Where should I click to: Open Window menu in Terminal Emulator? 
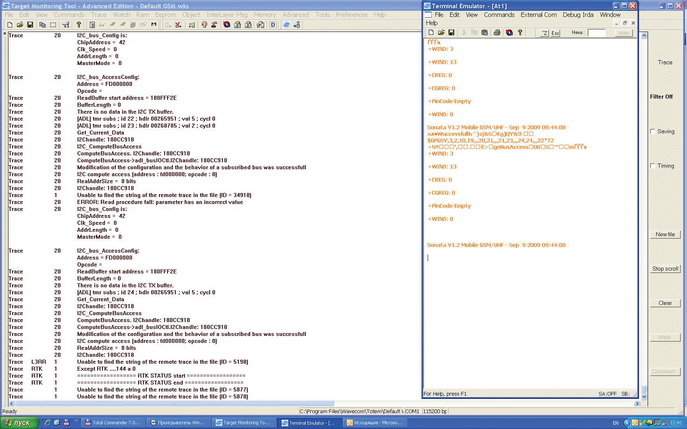coord(610,14)
